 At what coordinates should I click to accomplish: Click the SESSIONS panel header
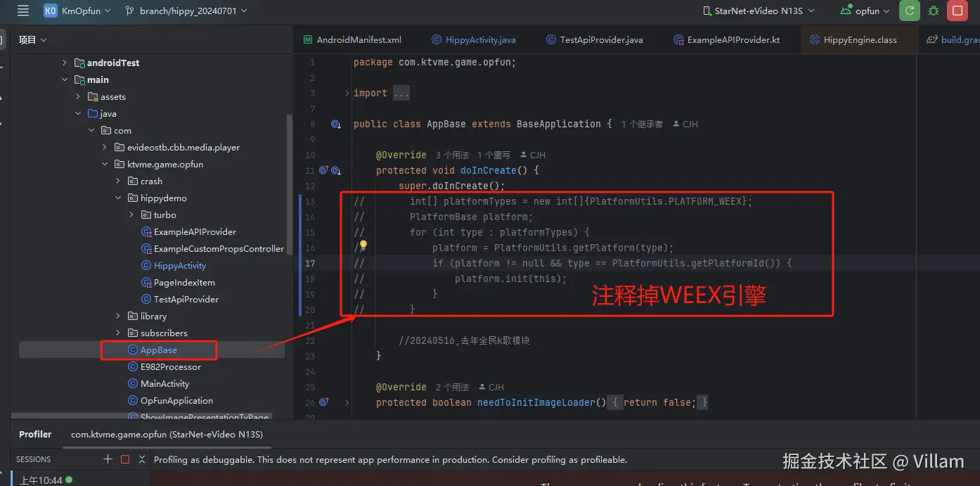tap(33, 459)
